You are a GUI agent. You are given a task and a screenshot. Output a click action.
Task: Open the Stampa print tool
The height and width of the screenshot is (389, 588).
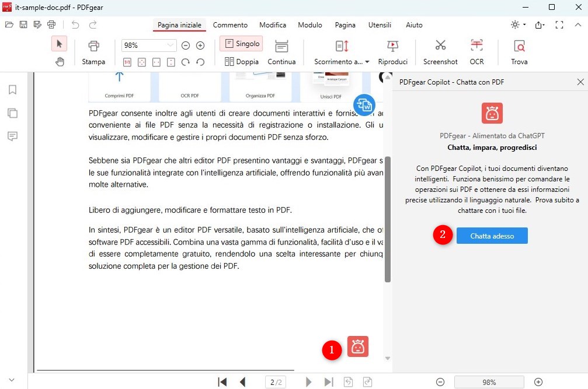click(93, 51)
